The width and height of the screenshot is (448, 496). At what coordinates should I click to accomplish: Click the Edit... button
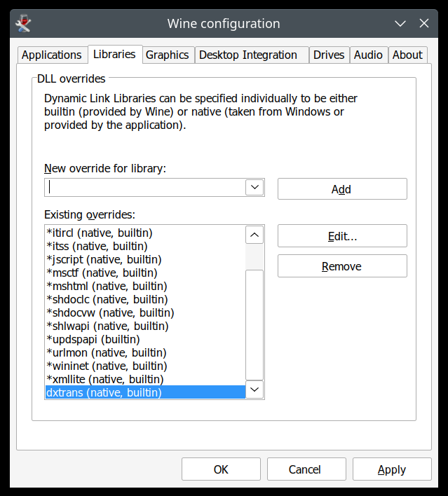click(x=342, y=236)
